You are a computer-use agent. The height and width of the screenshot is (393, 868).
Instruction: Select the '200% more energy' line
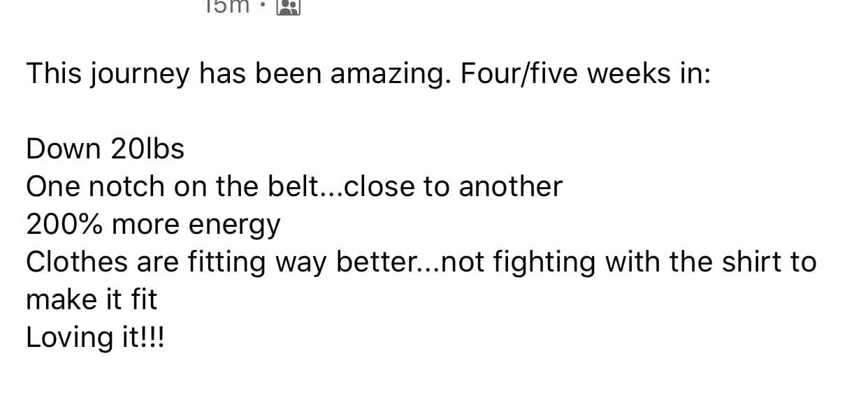pos(153,225)
